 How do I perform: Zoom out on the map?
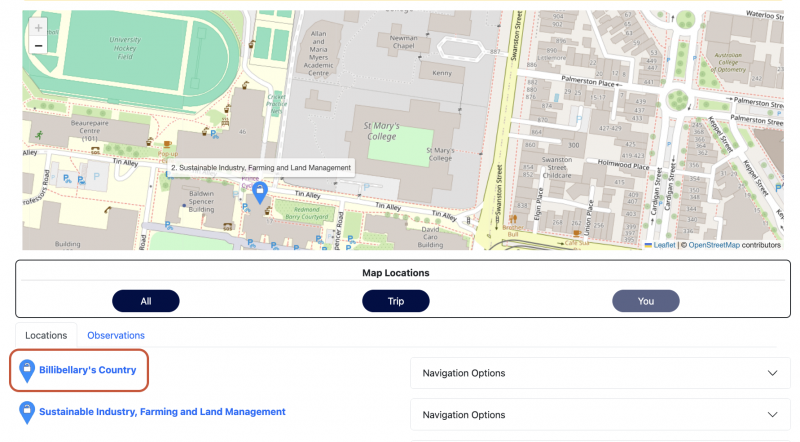(x=38, y=45)
